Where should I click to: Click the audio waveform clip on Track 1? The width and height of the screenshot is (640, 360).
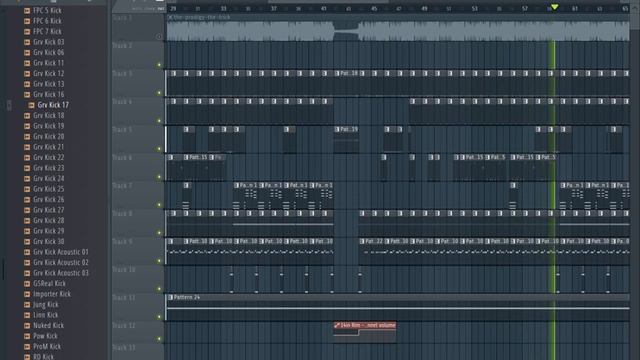pyautogui.click(x=398, y=31)
